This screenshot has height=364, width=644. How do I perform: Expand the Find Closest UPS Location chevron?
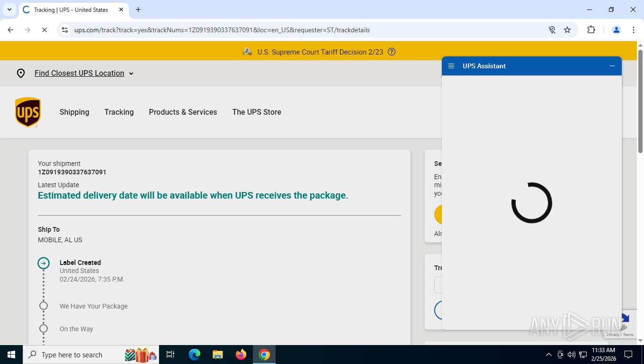point(131,73)
